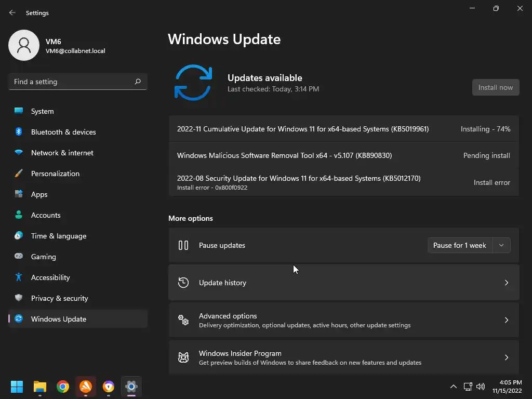Click the Install error status label
This screenshot has height=399, width=532.
[x=491, y=182]
